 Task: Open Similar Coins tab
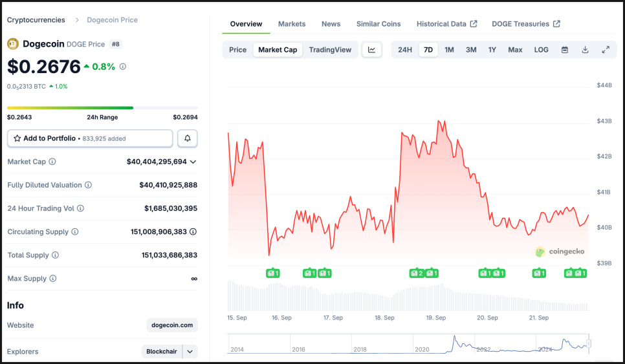378,24
